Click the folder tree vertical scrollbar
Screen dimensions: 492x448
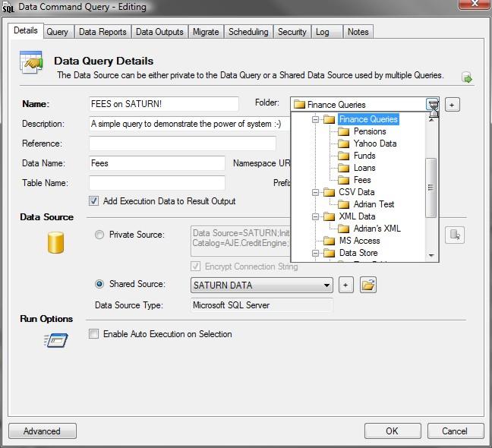pyautogui.click(x=431, y=186)
